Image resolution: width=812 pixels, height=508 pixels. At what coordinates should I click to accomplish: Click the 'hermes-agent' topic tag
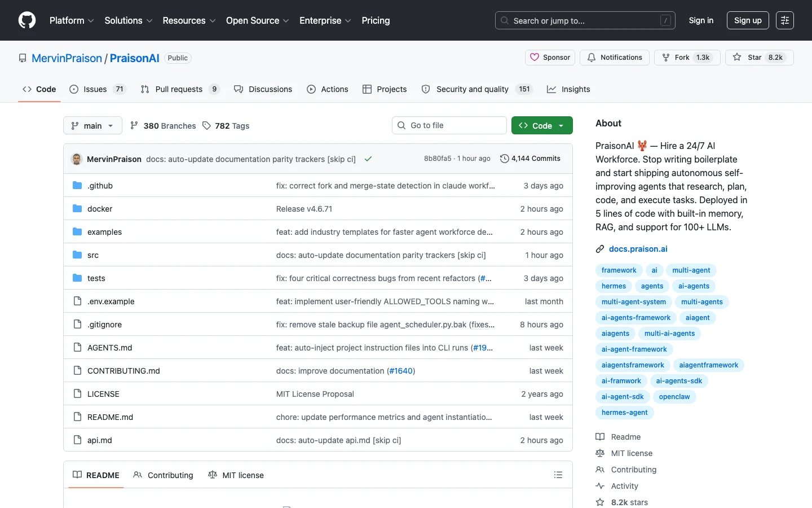coord(625,413)
